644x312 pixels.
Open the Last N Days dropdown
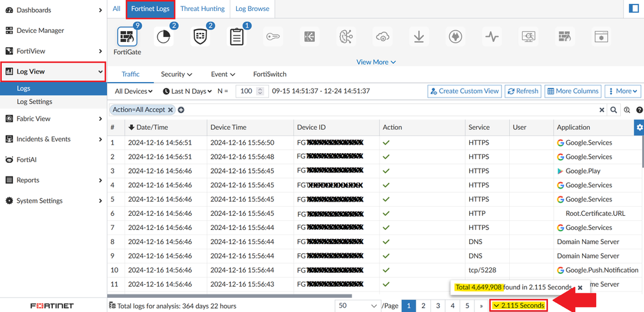(187, 91)
